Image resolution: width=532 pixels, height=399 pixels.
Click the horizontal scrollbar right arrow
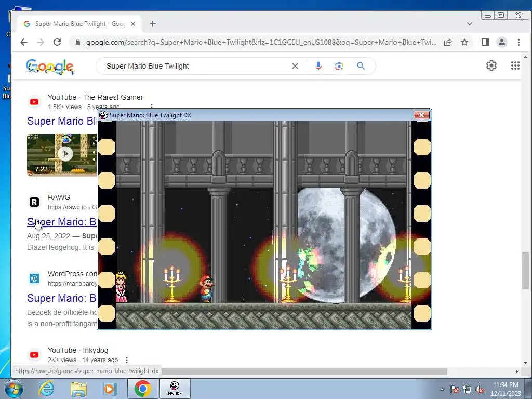click(517, 371)
